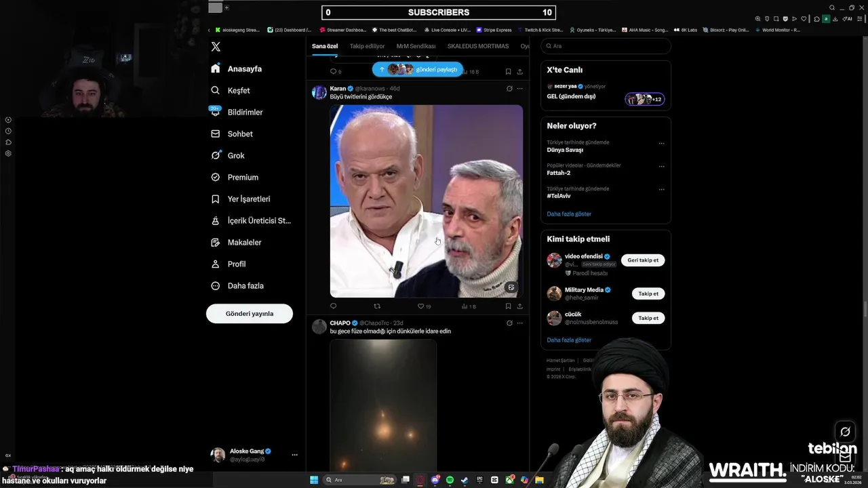Share Karan's post
The width and height of the screenshot is (868, 488).
pyautogui.click(x=520, y=306)
